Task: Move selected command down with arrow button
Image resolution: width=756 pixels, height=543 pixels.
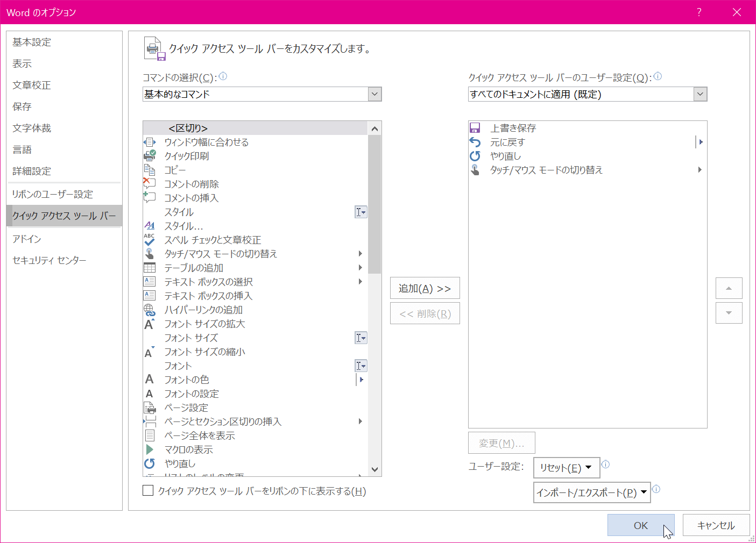Action: 729,313
